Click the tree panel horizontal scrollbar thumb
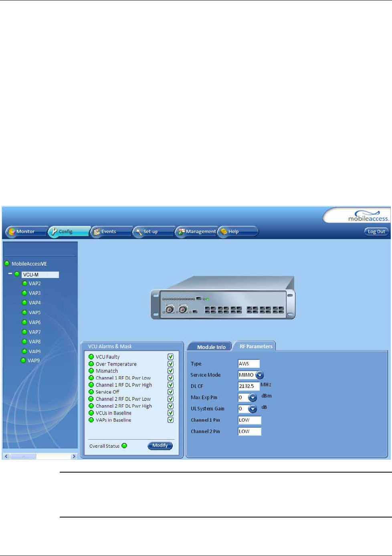Screen dimensions: 392x556 click(23, 457)
